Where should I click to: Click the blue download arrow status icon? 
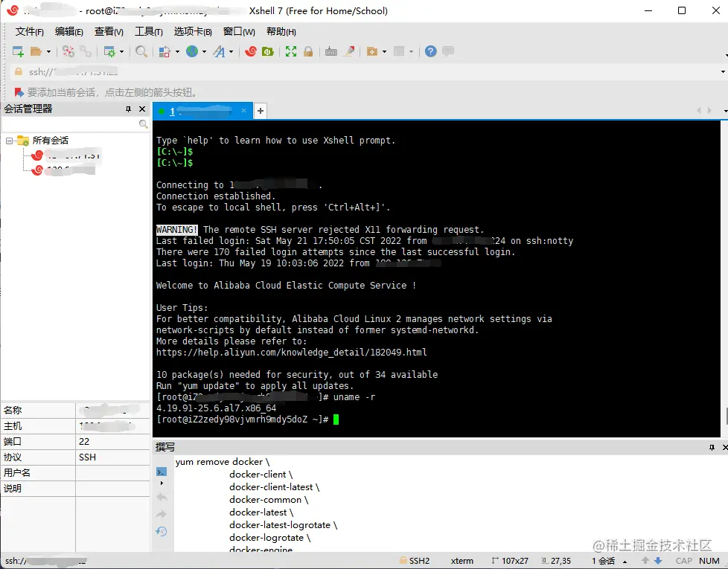pos(658,561)
